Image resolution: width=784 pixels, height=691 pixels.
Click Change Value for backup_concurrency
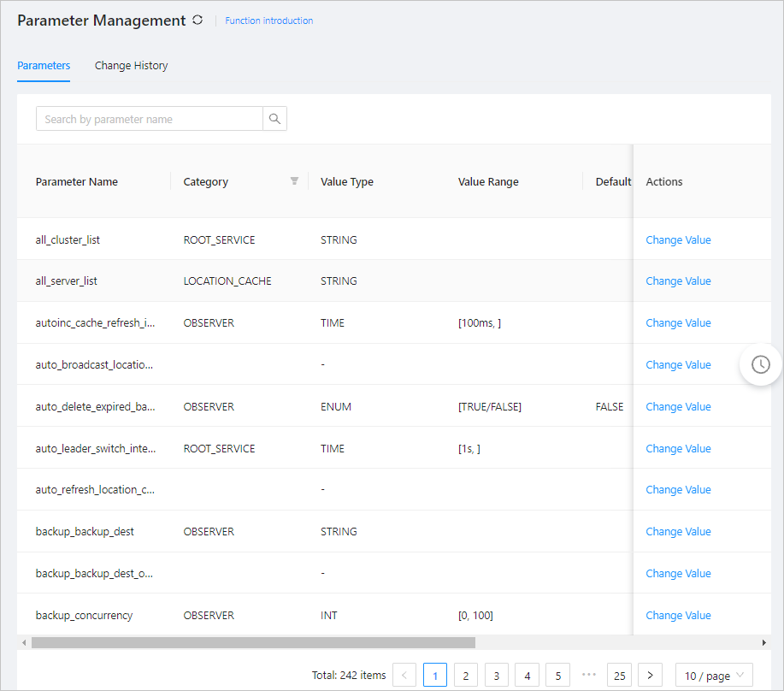point(678,616)
